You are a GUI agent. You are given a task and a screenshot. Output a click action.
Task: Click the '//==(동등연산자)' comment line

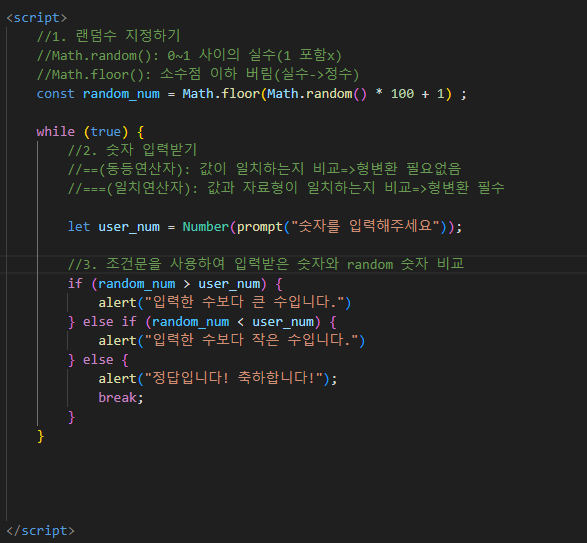point(264,169)
